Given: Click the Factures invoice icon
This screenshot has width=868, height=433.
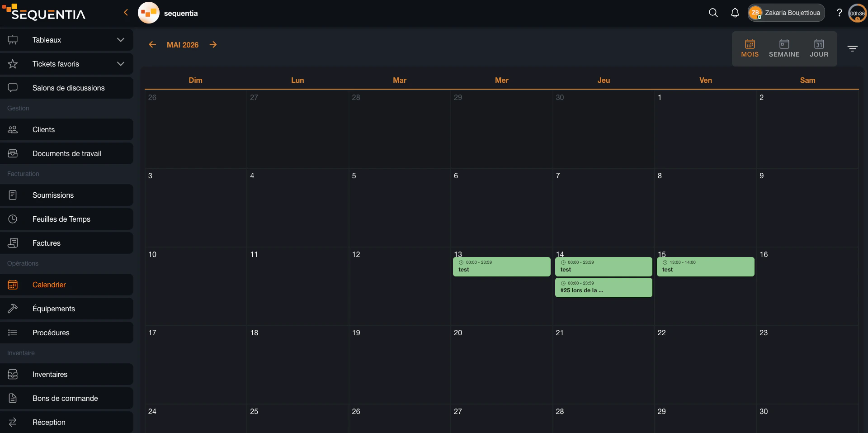Looking at the screenshot, I should click(x=13, y=243).
